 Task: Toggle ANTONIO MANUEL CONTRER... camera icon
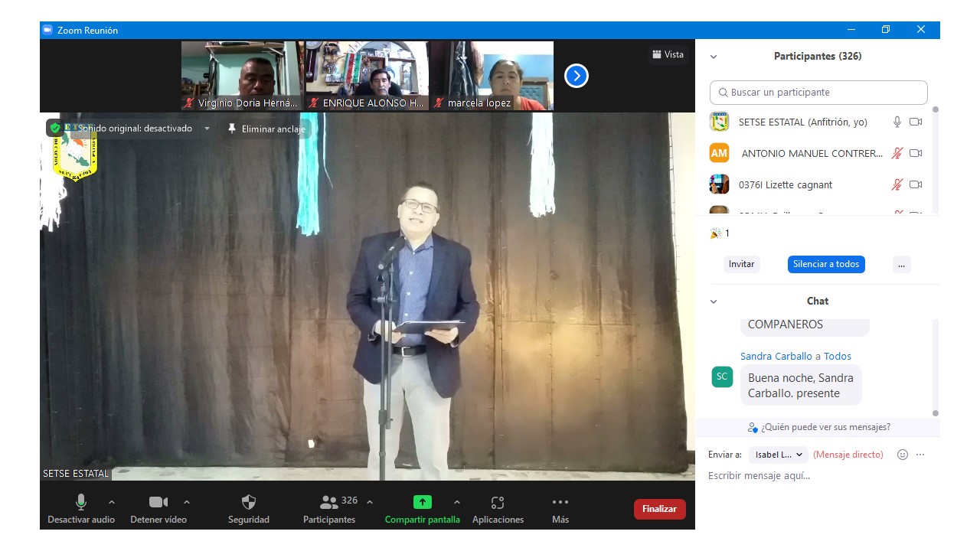coord(916,153)
